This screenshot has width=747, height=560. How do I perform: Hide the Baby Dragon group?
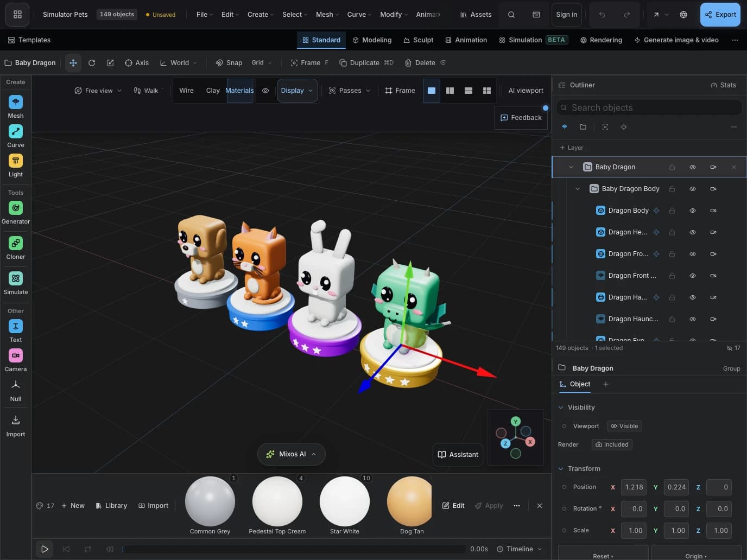(693, 167)
